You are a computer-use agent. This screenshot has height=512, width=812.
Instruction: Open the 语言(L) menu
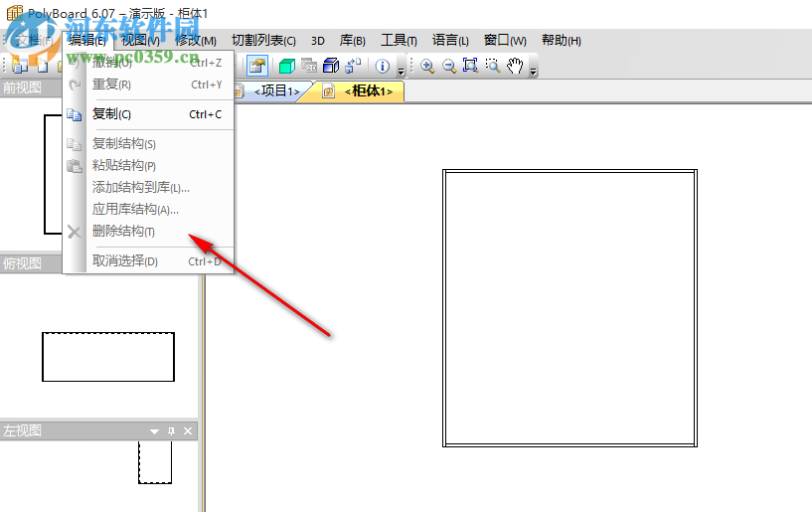[450, 41]
